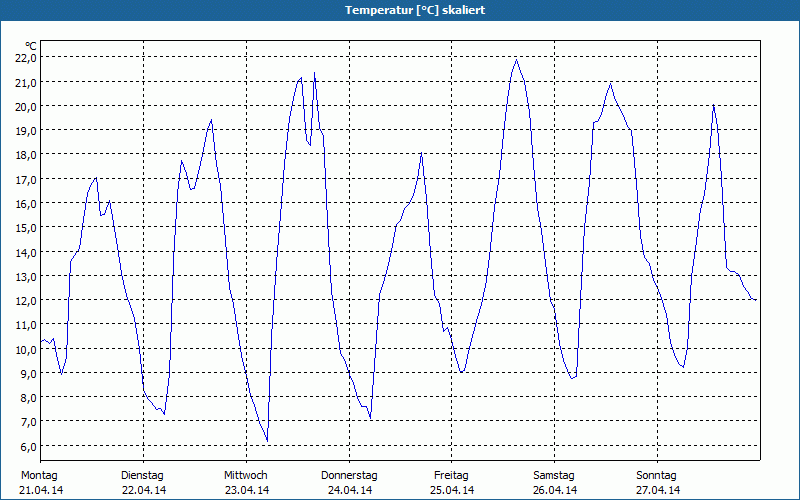Select the 19,0 y-axis value
This screenshot has height=500, width=800.
click(26, 131)
